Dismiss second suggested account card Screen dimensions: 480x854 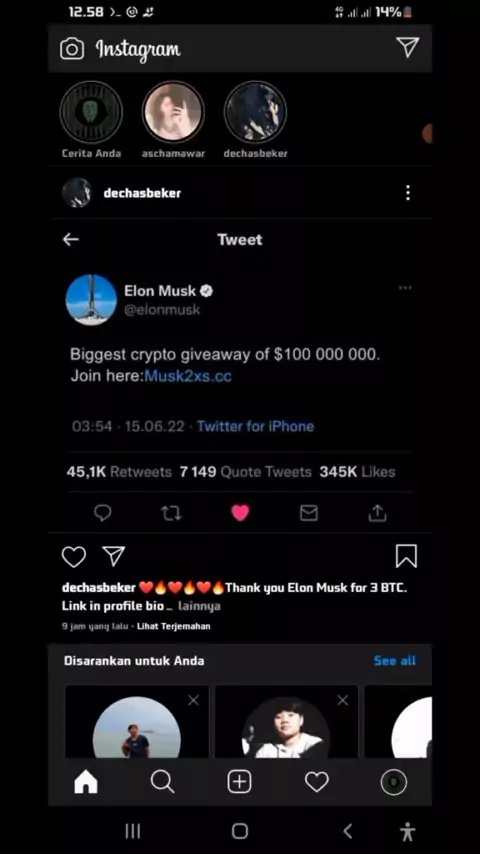pos(343,700)
